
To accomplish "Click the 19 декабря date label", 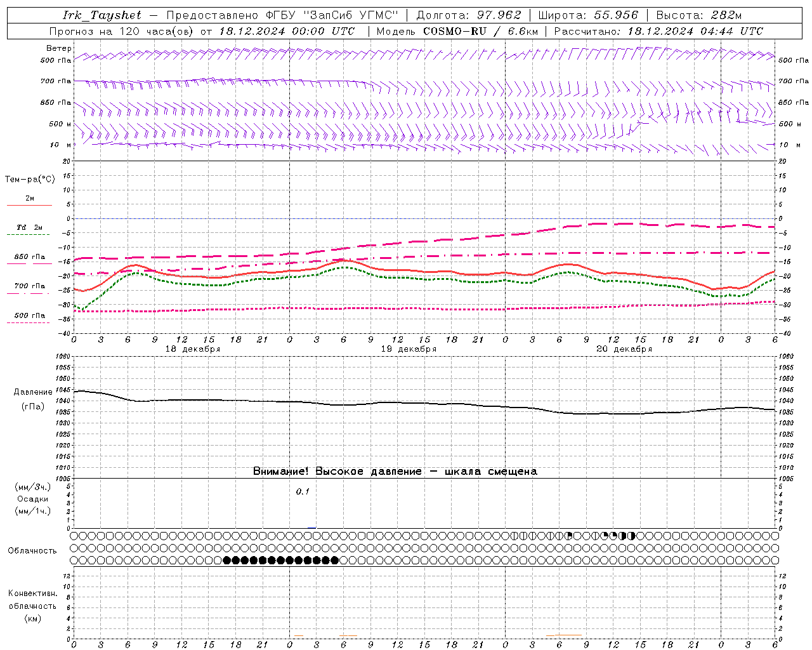I will (409, 349).
